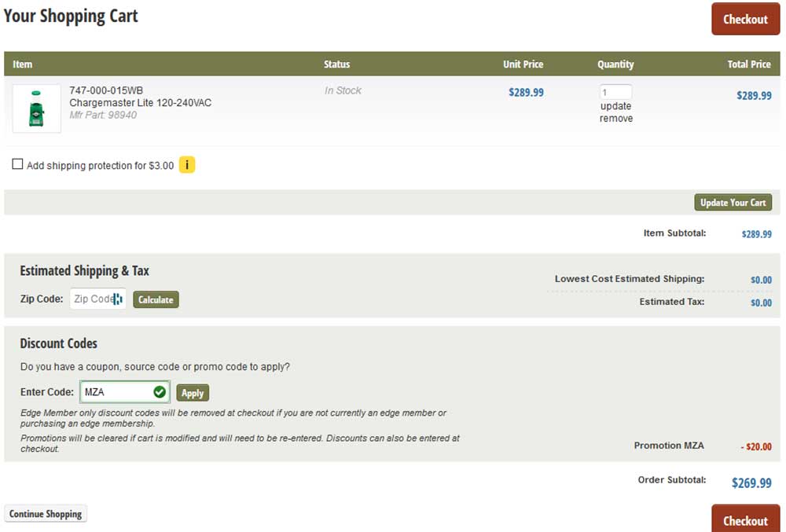This screenshot has width=786, height=532.
Task: Click the Item column header
Action: coord(23,64)
